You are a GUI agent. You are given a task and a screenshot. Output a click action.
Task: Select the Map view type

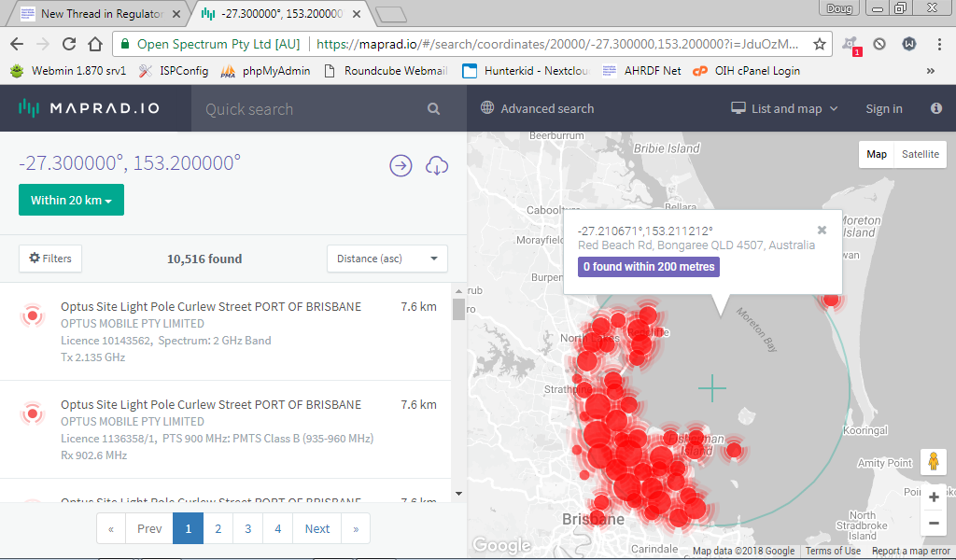coord(876,154)
